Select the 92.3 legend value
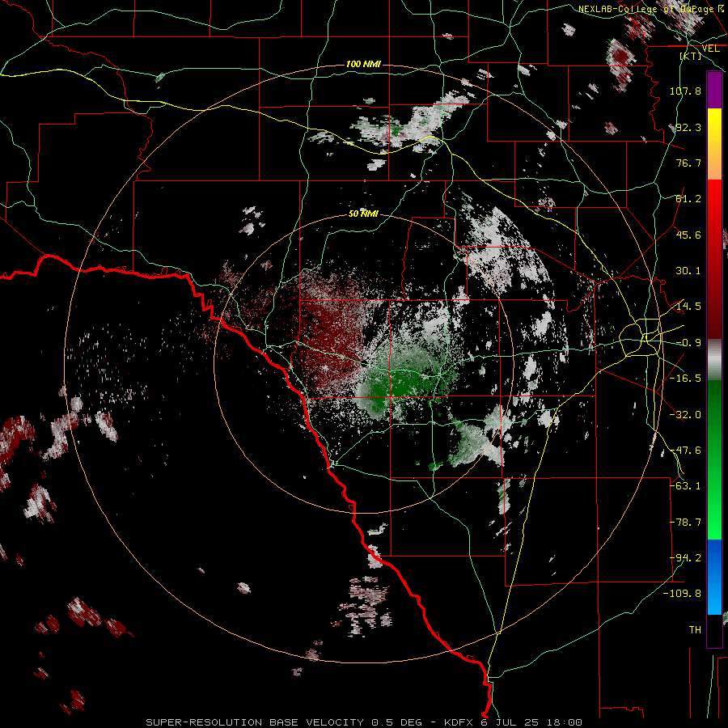728x728 pixels. point(688,127)
